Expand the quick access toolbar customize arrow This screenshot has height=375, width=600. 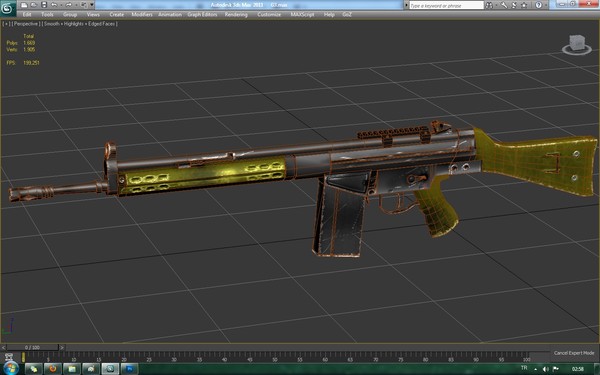[x=92, y=5]
